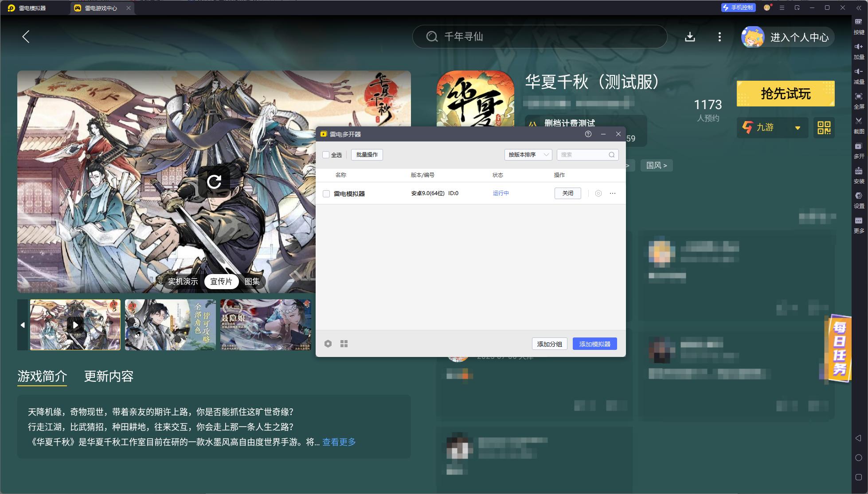This screenshot has width=868, height=494.
Task: Click the 查看更多 link
Action: pos(339,442)
